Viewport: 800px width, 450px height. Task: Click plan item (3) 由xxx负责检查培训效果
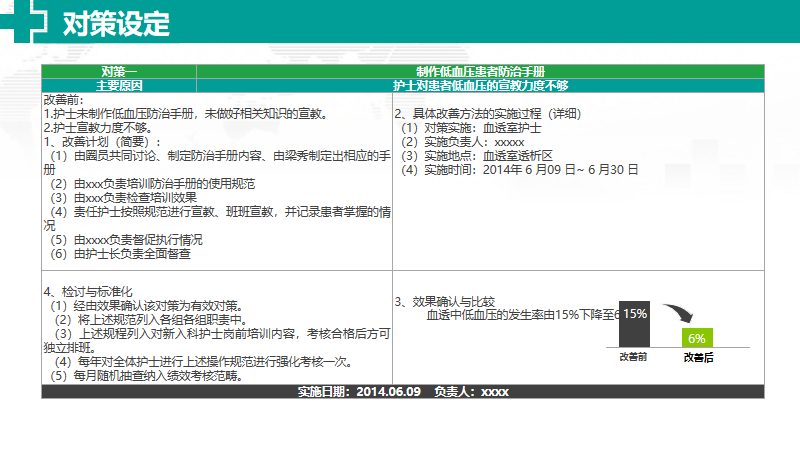[x=123, y=197]
